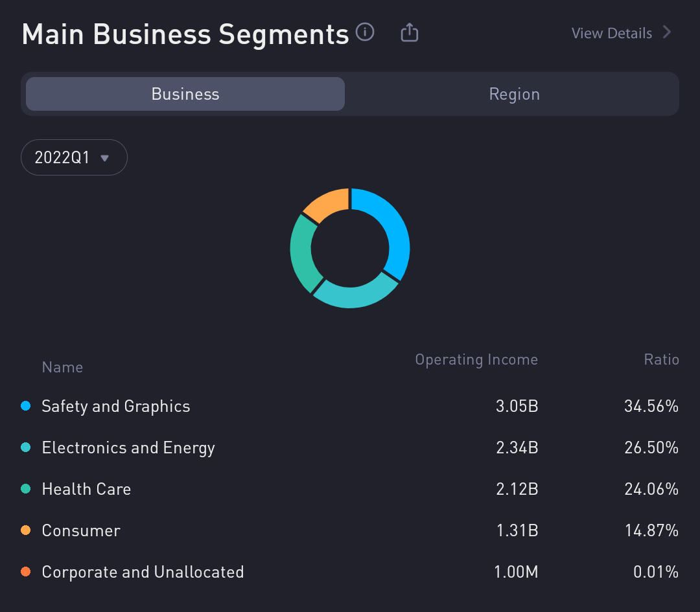Open the 2022Q1 period dropdown
Viewport: 700px width, 612px height.
click(74, 157)
